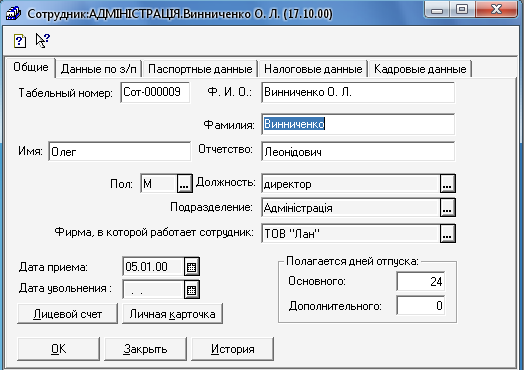Click Должность field showing директор
The image size is (524, 370).
click(351, 183)
